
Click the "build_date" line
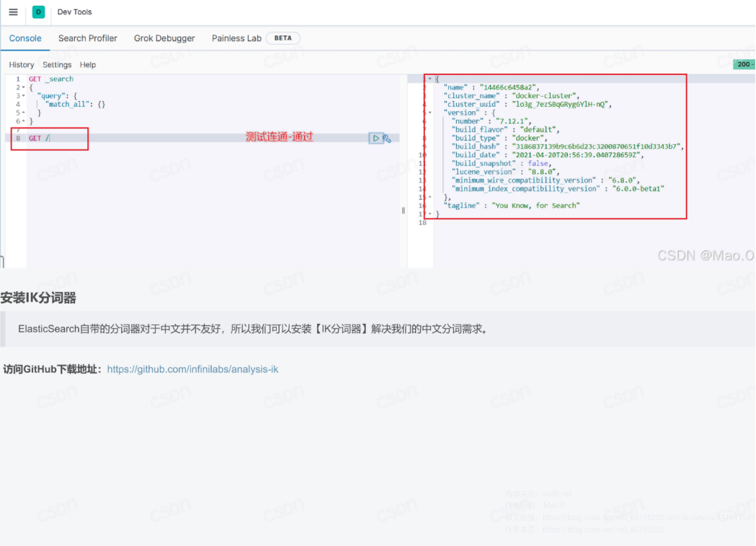(x=548, y=155)
